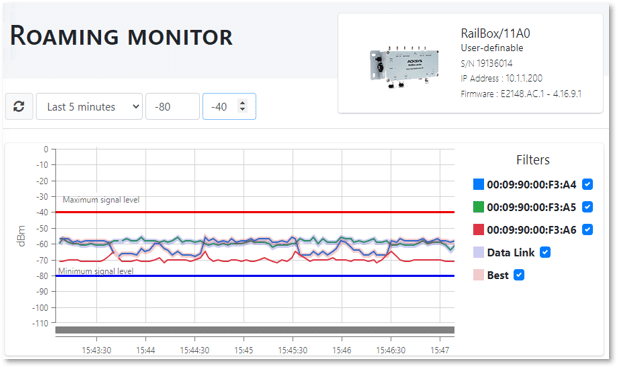Click the 'Filters' heading
This screenshot has height=368, width=618.
(533, 160)
